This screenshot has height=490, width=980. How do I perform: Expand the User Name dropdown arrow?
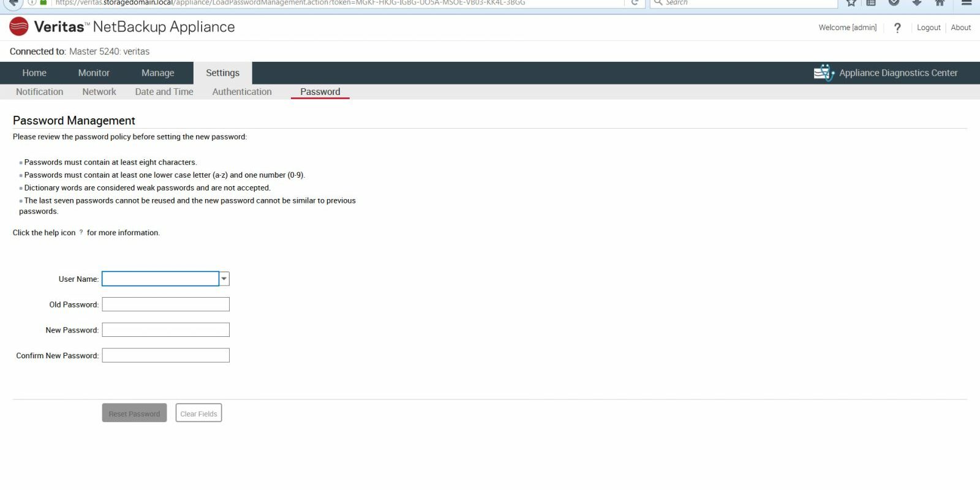(x=224, y=279)
